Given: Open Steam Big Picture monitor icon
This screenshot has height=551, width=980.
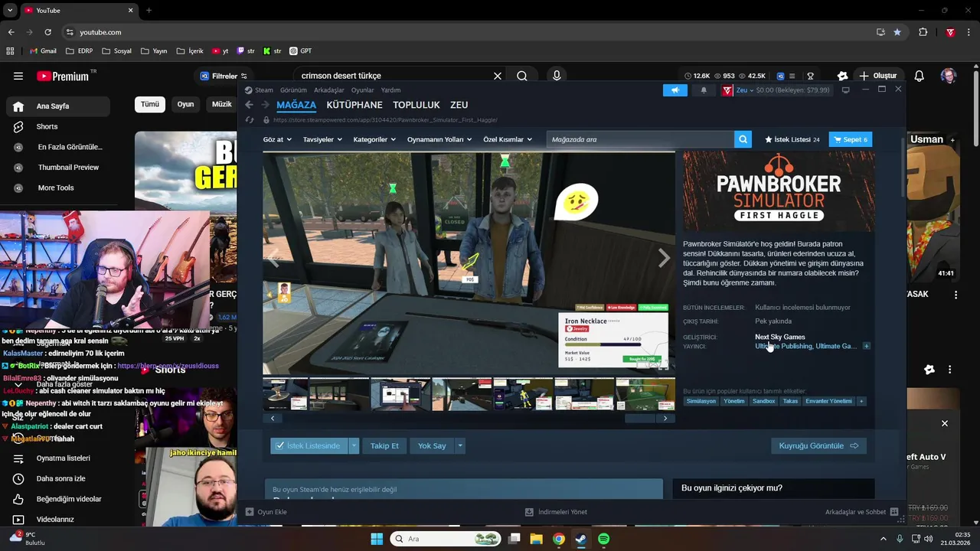Looking at the screenshot, I should pyautogui.click(x=845, y=90).
